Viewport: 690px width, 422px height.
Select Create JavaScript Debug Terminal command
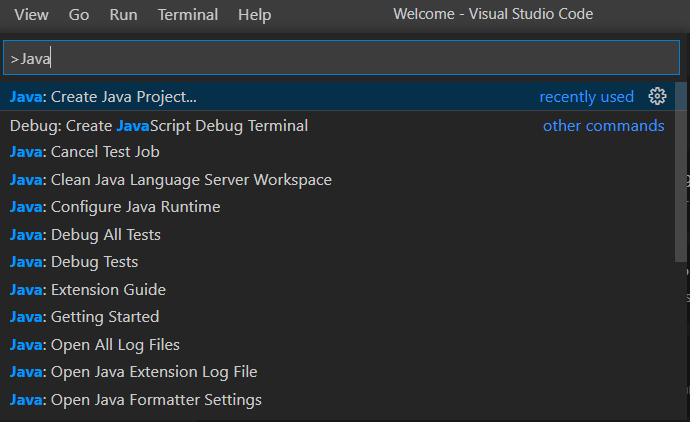pos(159,125)
